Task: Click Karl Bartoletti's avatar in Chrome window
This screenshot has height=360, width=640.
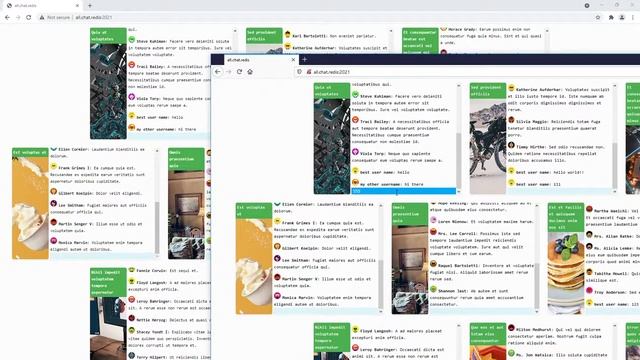Action: [288, 35]
